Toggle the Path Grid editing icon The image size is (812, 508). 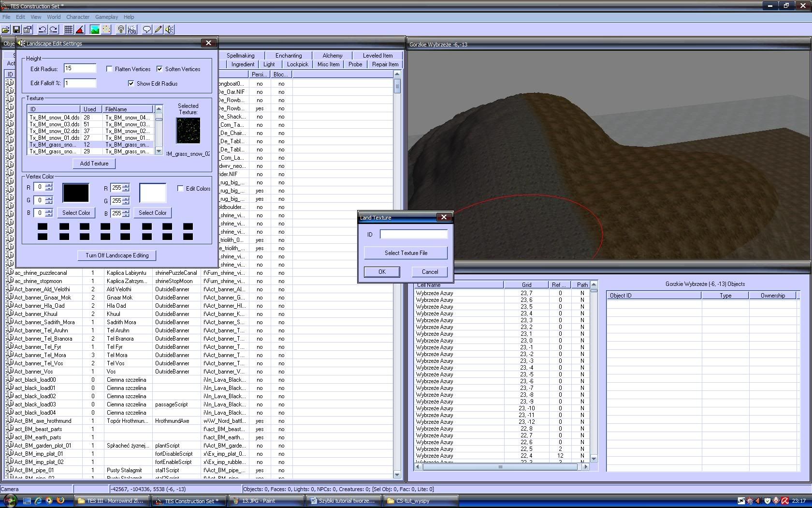pyautogui.click(x=106, y=30)
